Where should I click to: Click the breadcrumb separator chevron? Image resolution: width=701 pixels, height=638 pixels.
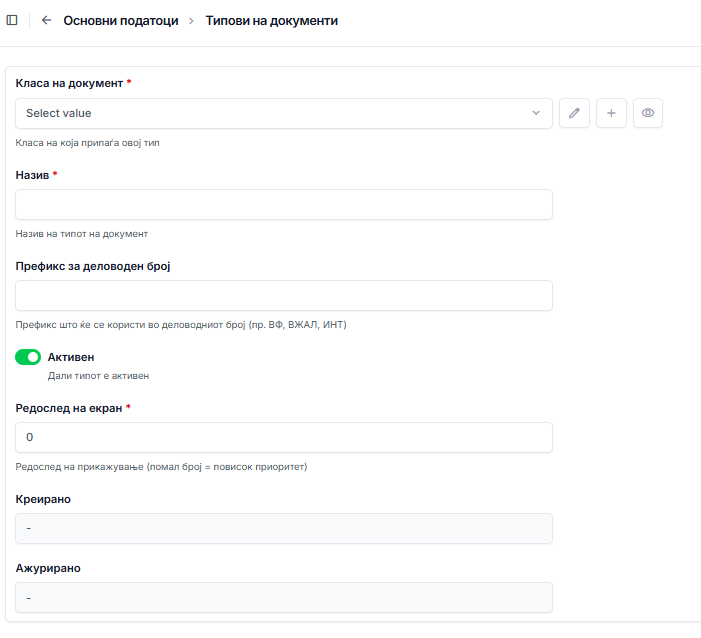191,21
